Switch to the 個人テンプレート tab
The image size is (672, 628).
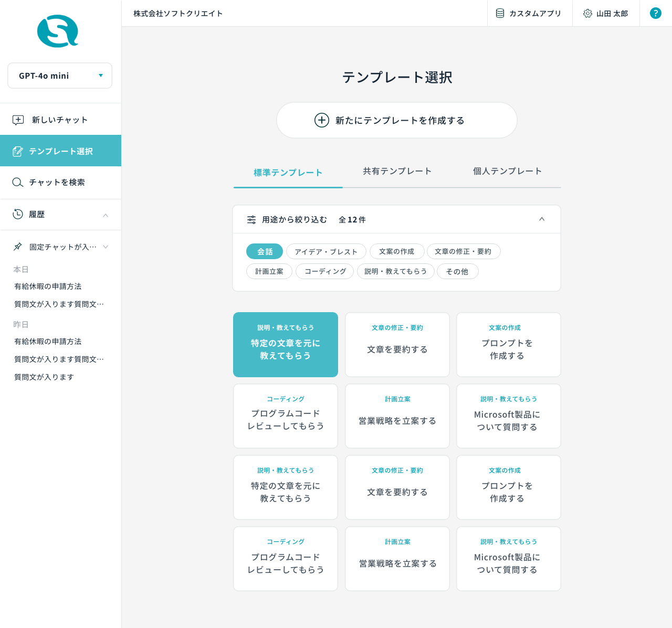[x=507, y=171]
